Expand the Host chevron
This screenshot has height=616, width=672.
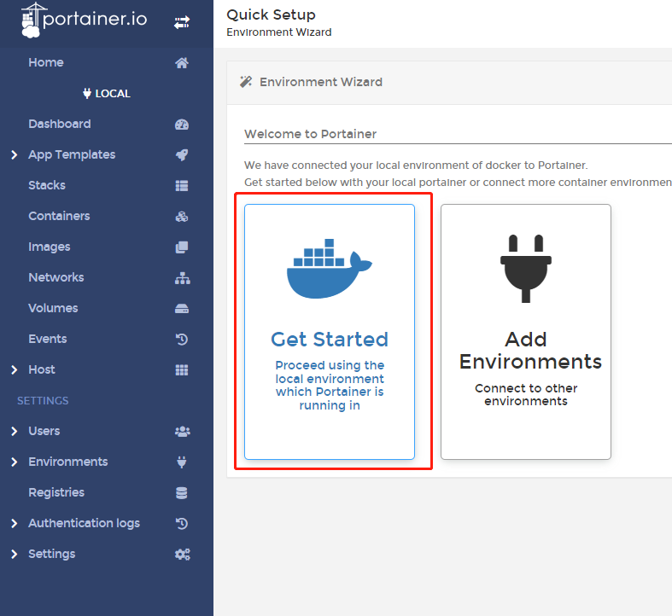point(15,369)
